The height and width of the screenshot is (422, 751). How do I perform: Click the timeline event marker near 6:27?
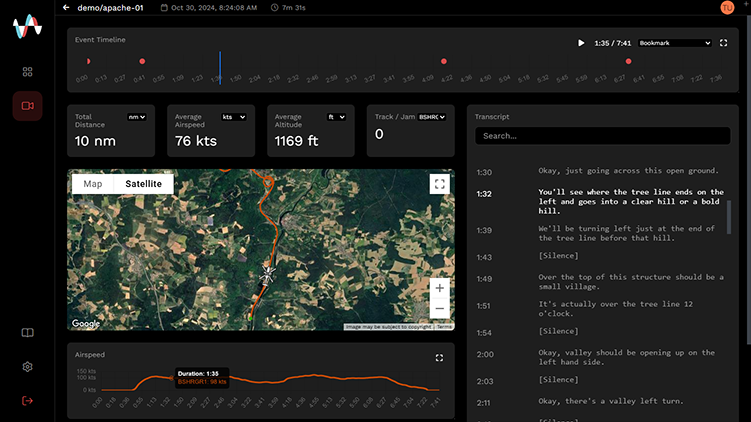[628, 61]
